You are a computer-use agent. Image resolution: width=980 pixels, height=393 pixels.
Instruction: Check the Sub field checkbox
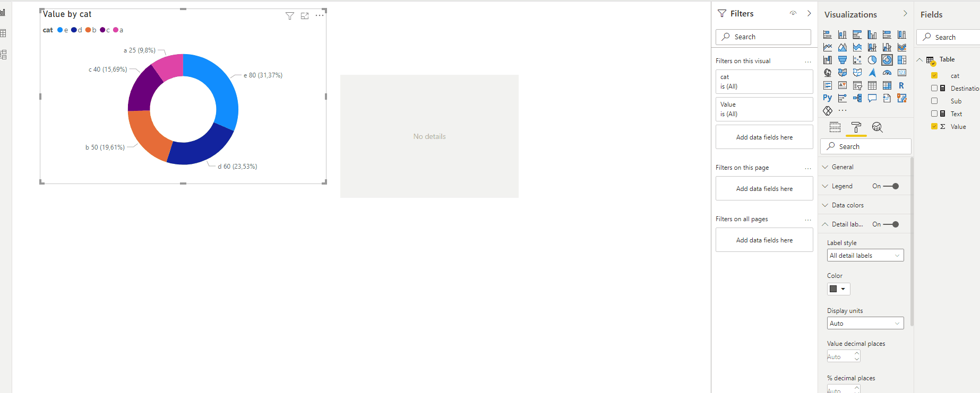(934, 101)
